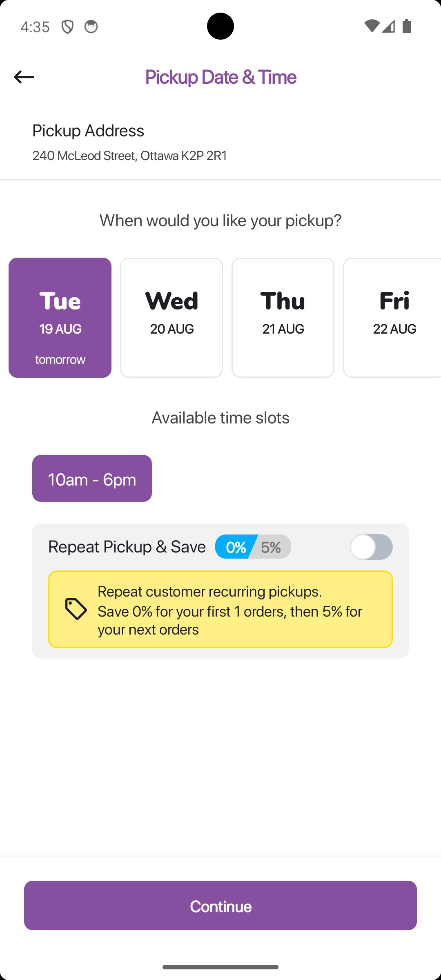Click the price tag icon

(x=76, y=609)
